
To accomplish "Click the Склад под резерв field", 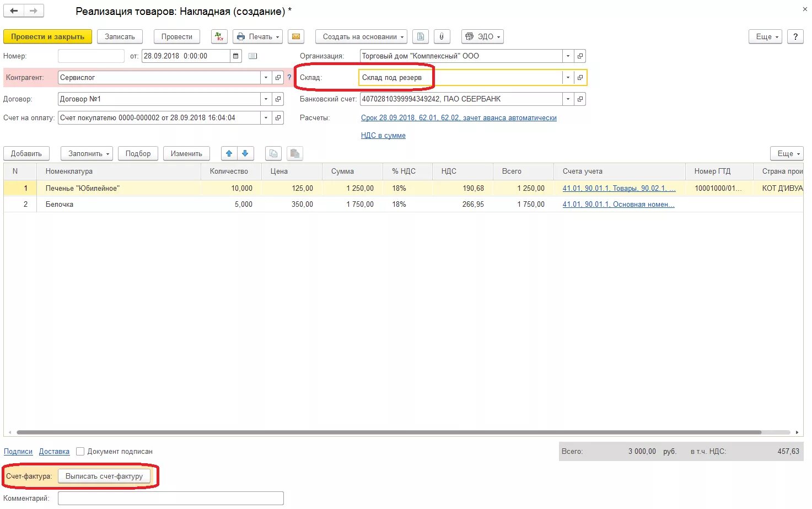I will (x=461, y=78).
